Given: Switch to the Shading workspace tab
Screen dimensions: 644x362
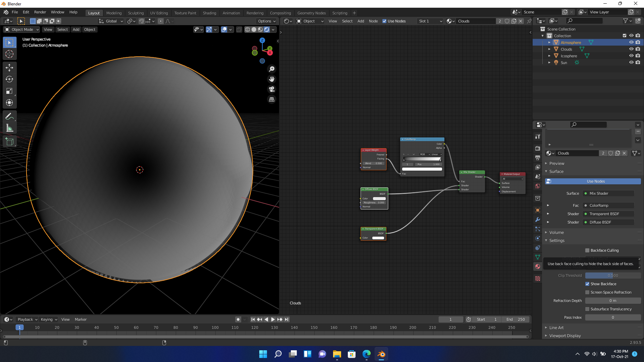Looking at the screenshot, I should tap(209, 13).
